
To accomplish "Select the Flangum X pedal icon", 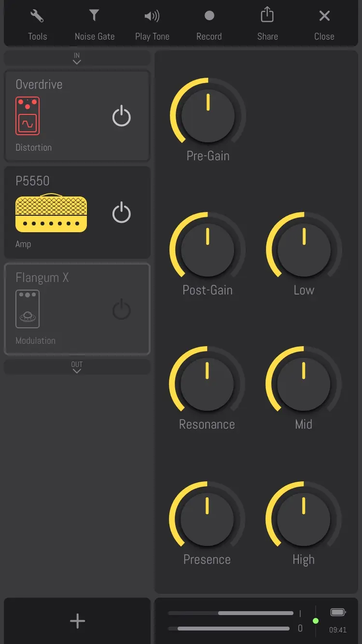I will point(28,309).
